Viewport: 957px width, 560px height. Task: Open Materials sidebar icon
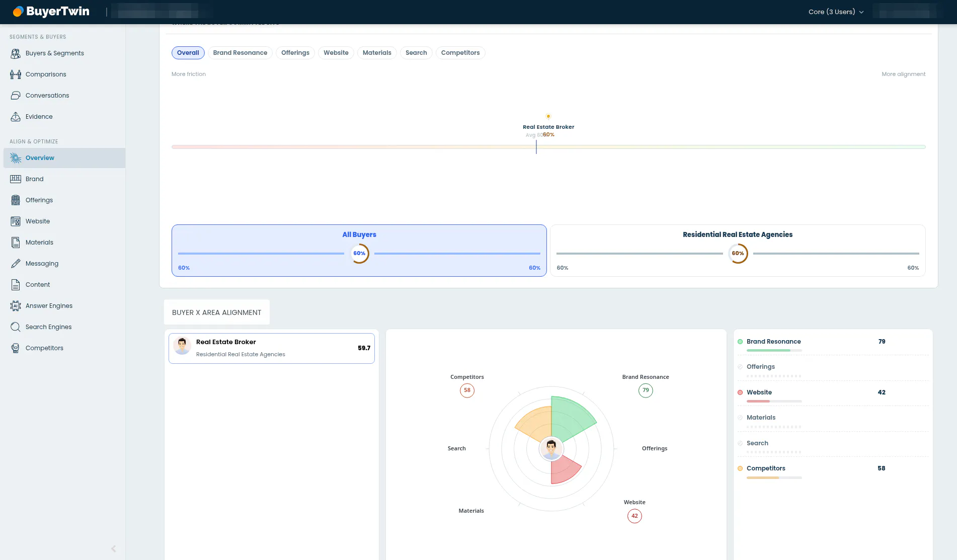coord(16,243)
